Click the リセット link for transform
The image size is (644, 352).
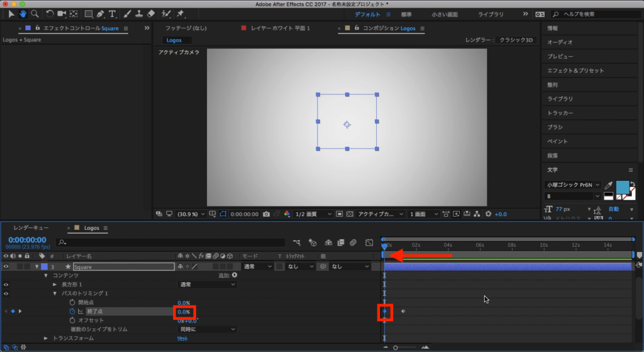point(182,338)
